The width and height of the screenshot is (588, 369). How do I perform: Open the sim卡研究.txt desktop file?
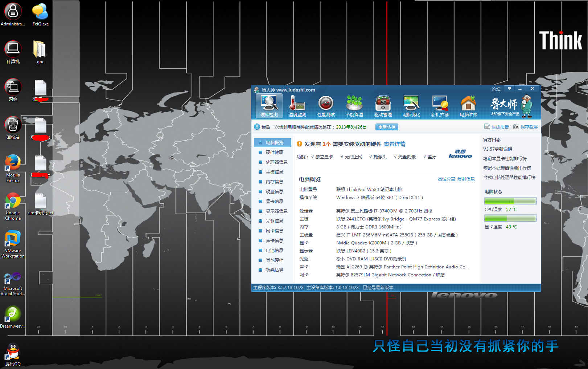point(40,204)
